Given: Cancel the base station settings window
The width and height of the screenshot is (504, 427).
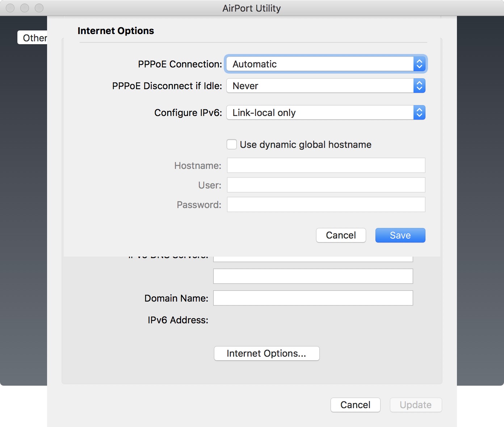Looking at the screenshot, I should pos(356,405).
